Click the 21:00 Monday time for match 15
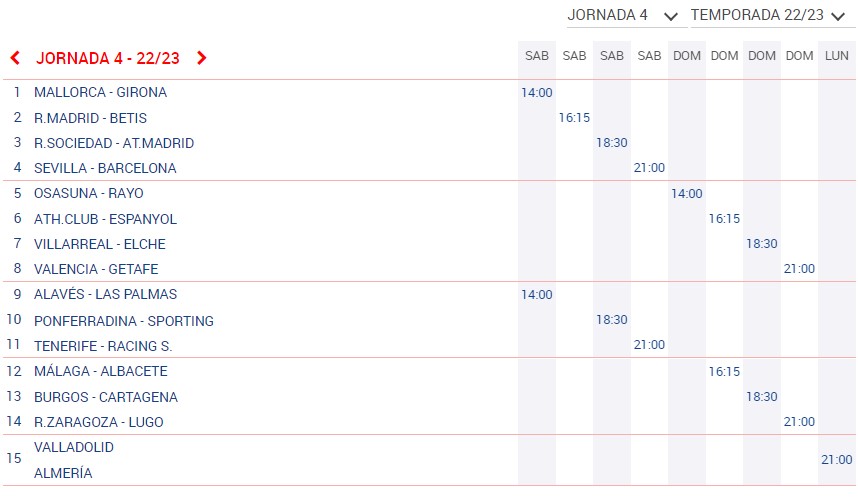858x497 pixels. 837,460
